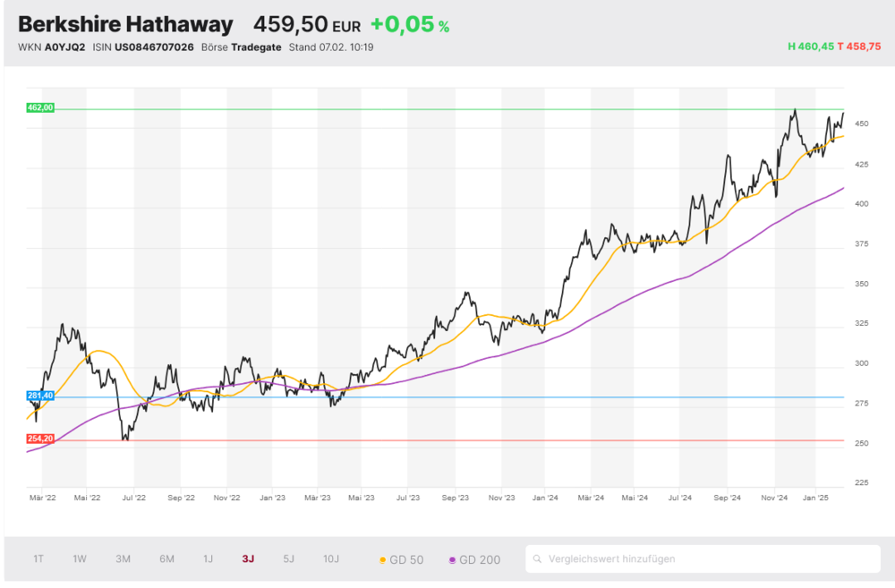The width and height of the screenshot is (895, 588).
Task: Click the H 460,45 daily high value
Action: [x=811, y=47]
